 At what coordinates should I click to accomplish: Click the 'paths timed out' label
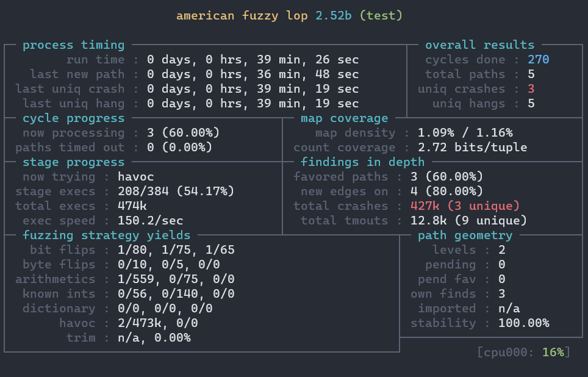click(x=70, y=148)
